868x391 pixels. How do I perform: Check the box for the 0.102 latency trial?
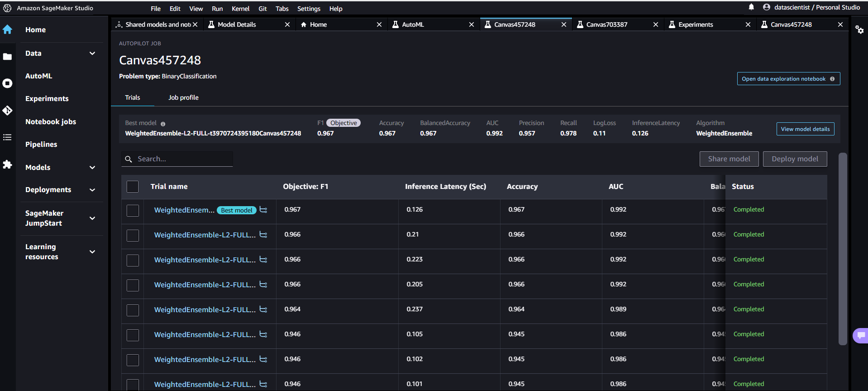coord(133,360)
